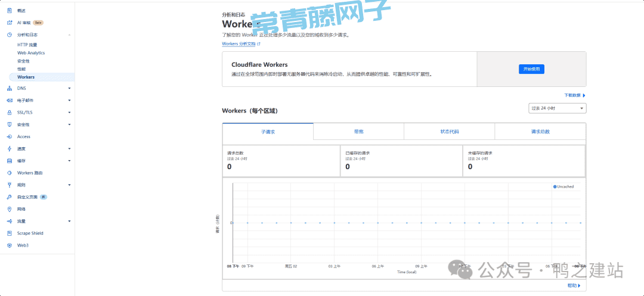This screenshot has width=644, height=296.
Task: Click the 下载数据 link
Action: pos(574,95)
